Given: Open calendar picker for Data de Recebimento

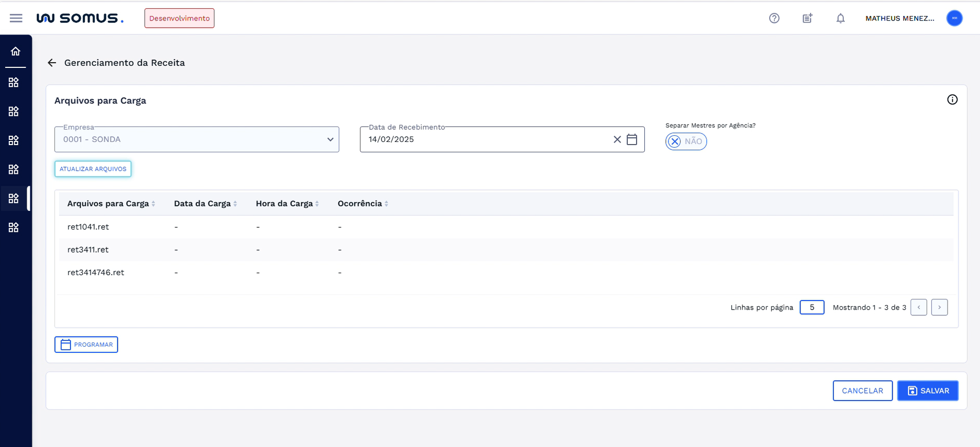Looking at the screenshot, I should [632, 139].
